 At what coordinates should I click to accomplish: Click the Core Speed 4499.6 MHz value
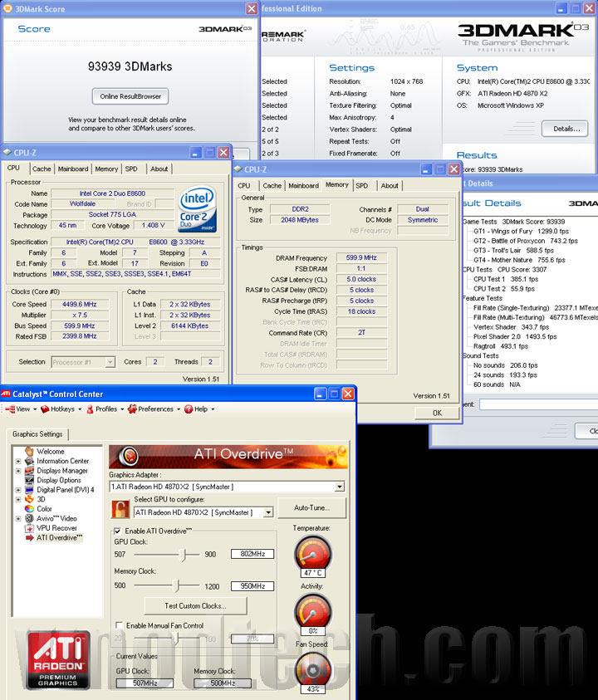[80, 304]
